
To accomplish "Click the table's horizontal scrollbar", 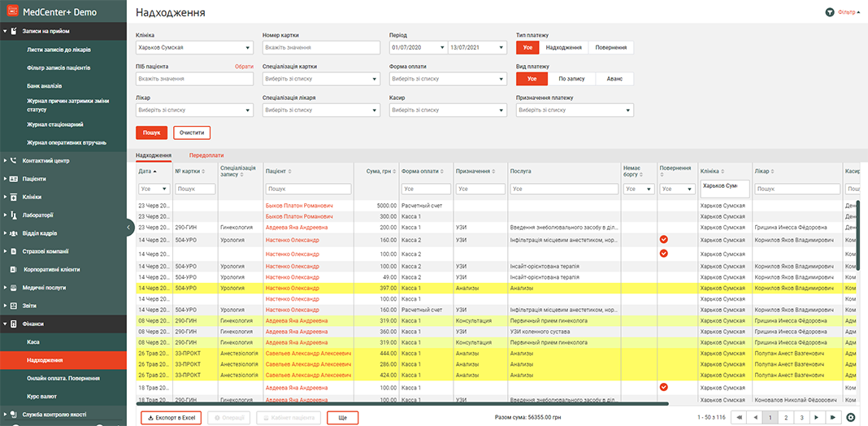I will pos(402,403).
